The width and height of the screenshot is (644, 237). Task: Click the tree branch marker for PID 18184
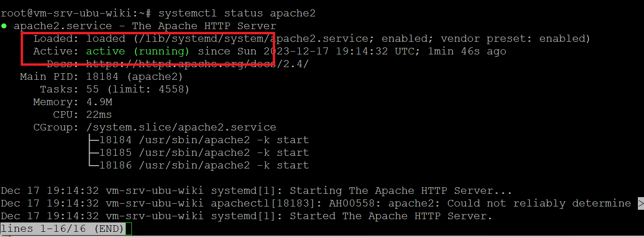[92, 140]
